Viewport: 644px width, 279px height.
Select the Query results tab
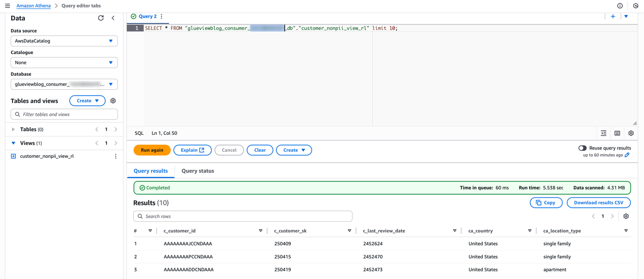coord(151,171)
